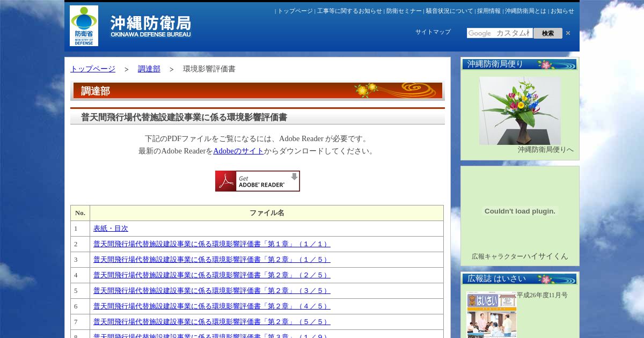The image size is (644, 338).
Task: Open 第１章（１／１） document link
Action: pyautogui.click(x=212, y=244)
